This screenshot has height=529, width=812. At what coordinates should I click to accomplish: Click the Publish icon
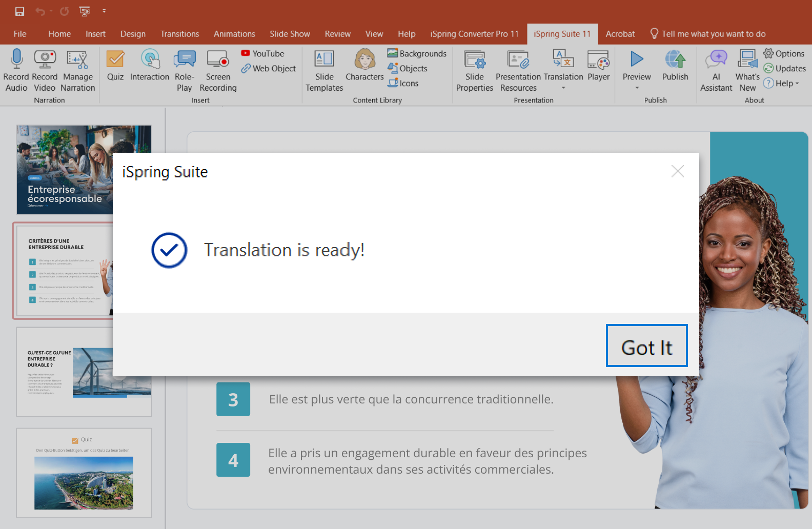point(675,59)
